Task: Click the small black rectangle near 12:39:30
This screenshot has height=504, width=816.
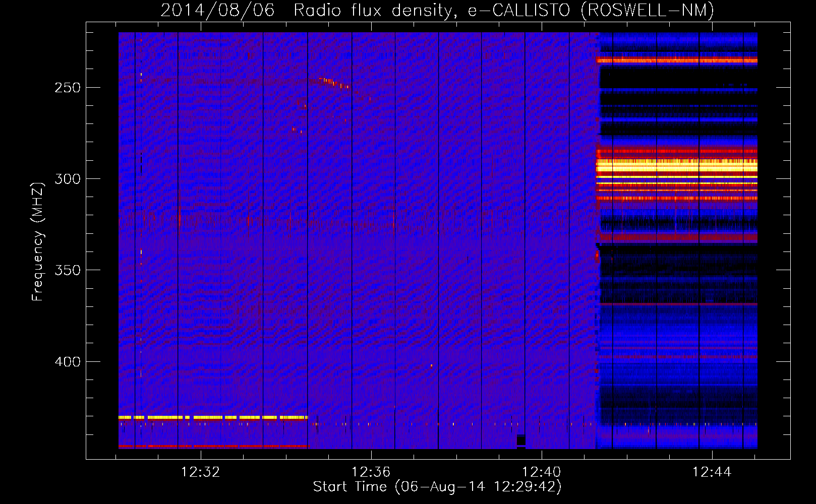Action: 521,439
